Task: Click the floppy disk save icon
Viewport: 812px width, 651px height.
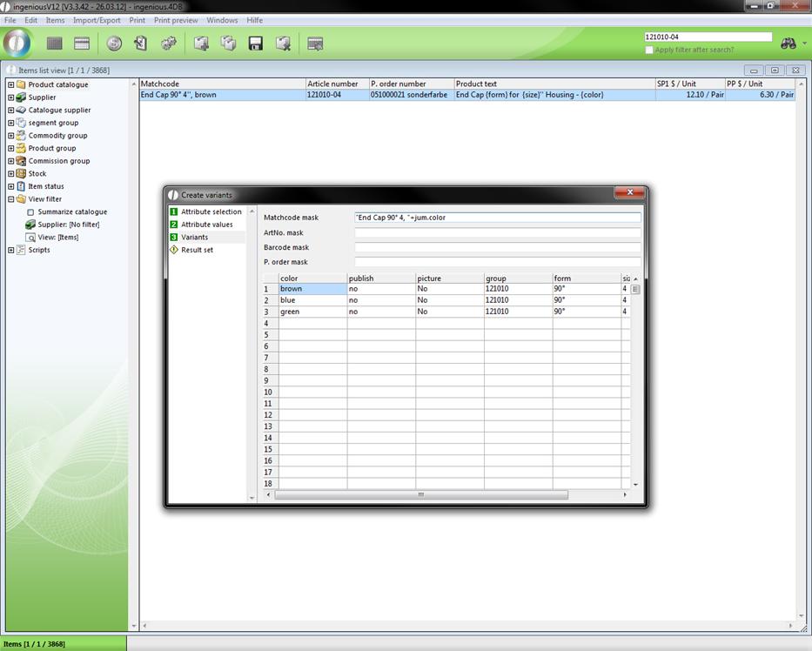Action: pyautogui.click(x=256, y=44)
